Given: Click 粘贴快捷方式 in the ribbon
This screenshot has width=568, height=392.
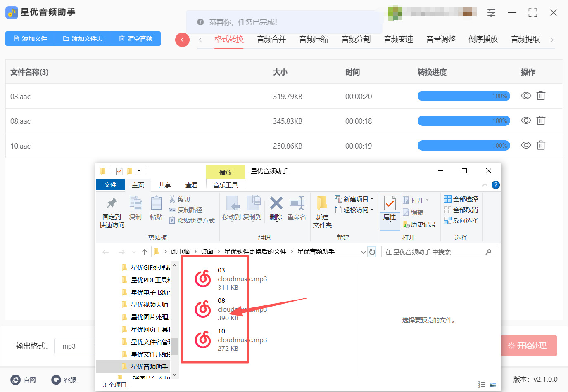Looking at the screenshot, I should coord(192,220).
